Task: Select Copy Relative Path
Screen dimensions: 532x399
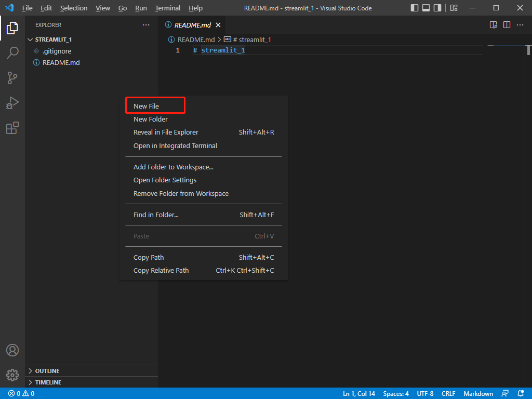Action: (x=204, y=271)
